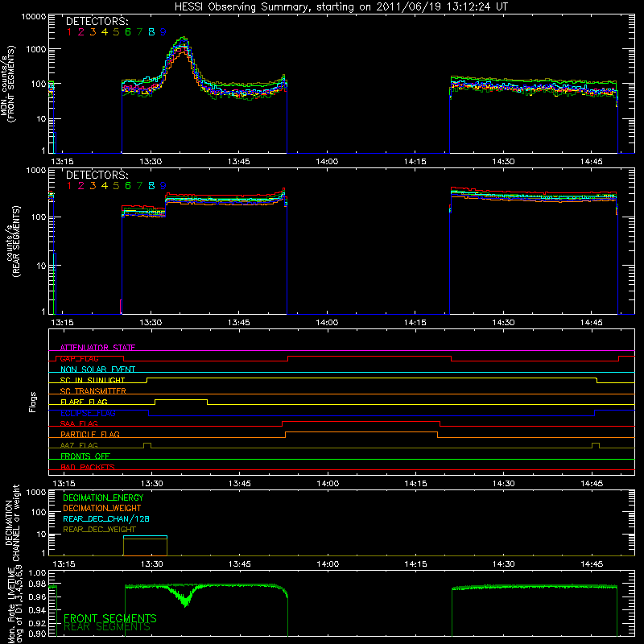Click the REAR SEGMENTS livetime legend label
The width and height of the screenshot is (644, 644).
(107, 627)
